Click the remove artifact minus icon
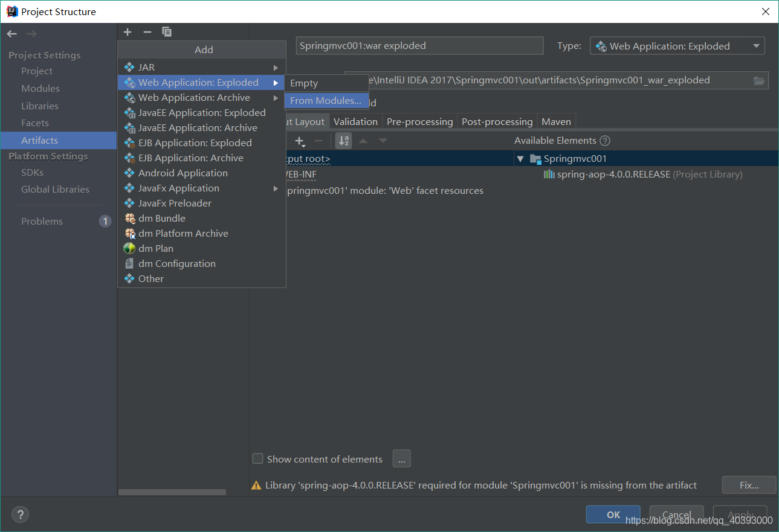779x532 pixels. coord(147,32)
